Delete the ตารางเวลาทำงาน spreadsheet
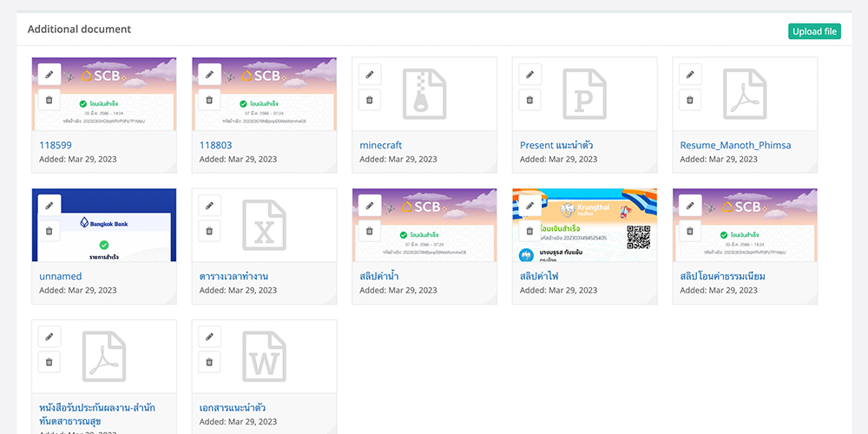This screenshot has width=868, height=434. point(209,231)
